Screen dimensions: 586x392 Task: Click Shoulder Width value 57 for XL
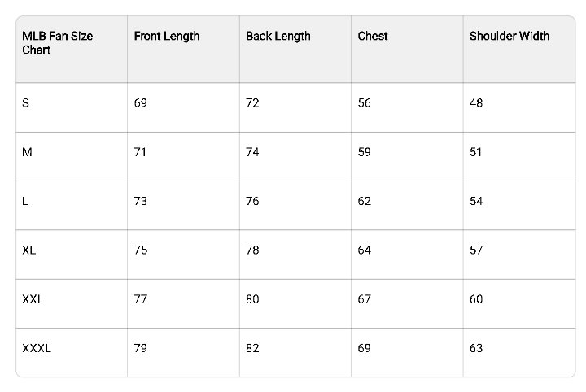click(476, 250)
